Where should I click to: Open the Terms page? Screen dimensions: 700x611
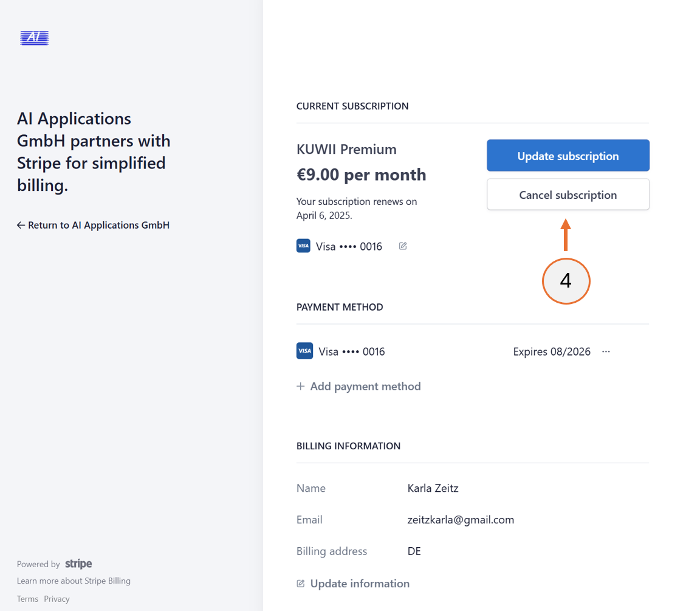27,599
